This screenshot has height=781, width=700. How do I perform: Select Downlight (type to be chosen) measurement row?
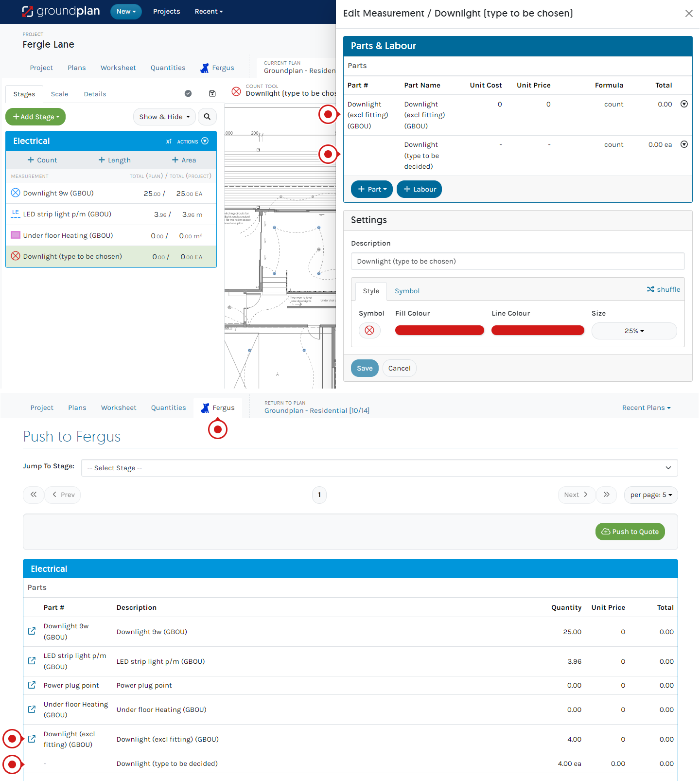tap(111, 257)
